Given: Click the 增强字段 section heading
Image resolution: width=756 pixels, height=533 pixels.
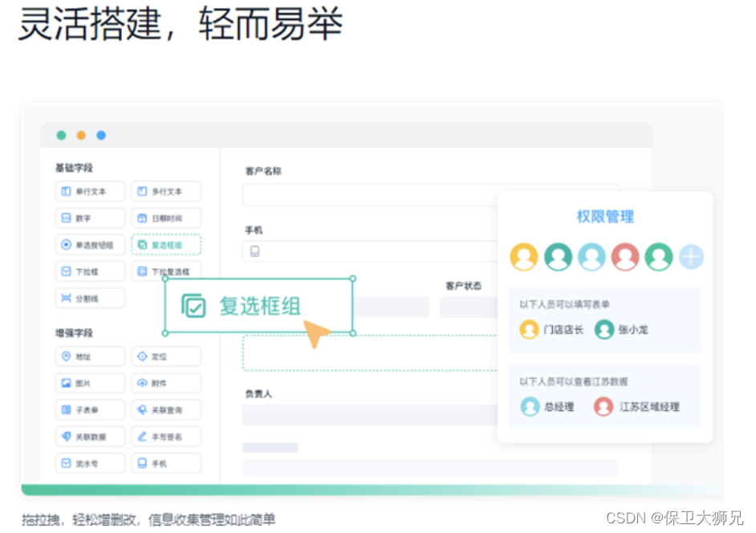Looking at the screenshot, I should tap(74, 333).
